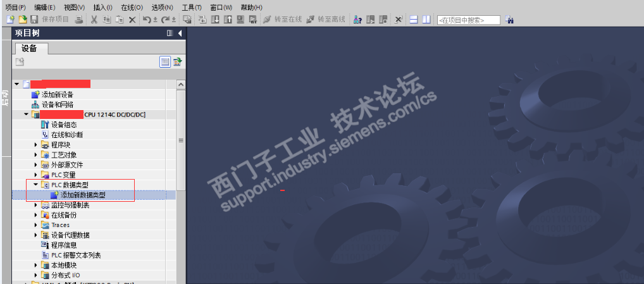The height and width of the screenshot is (284, 644).
Task: Split editor space vertically
Action: click(x=426, y=19)
